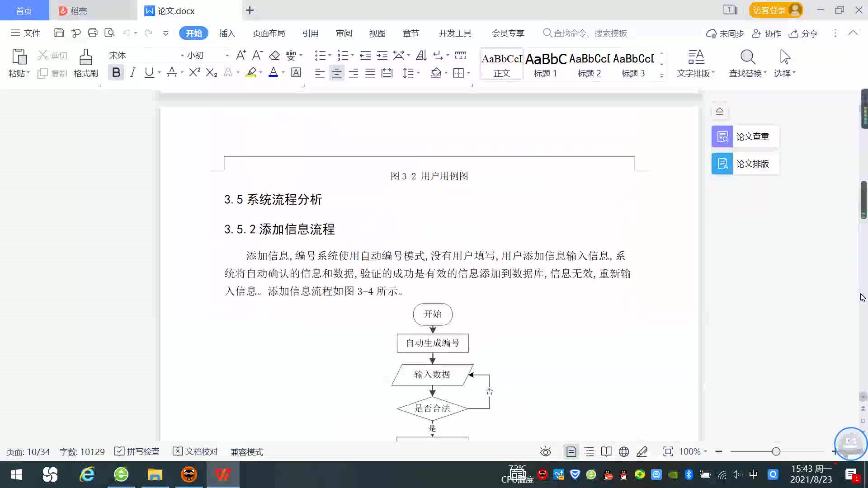
Task: Open the 插入 ribbon tab
Action: pyautogui.click(x=227, y=33)
